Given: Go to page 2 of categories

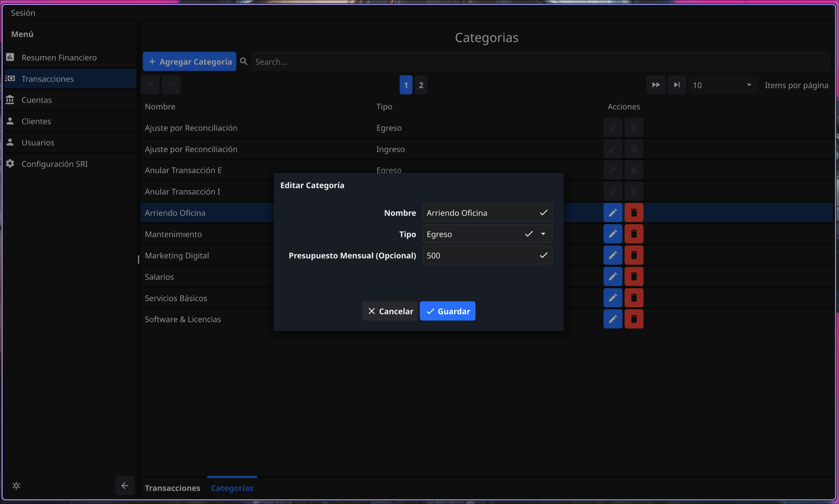Looking at the screenshot, I should 421,85.
